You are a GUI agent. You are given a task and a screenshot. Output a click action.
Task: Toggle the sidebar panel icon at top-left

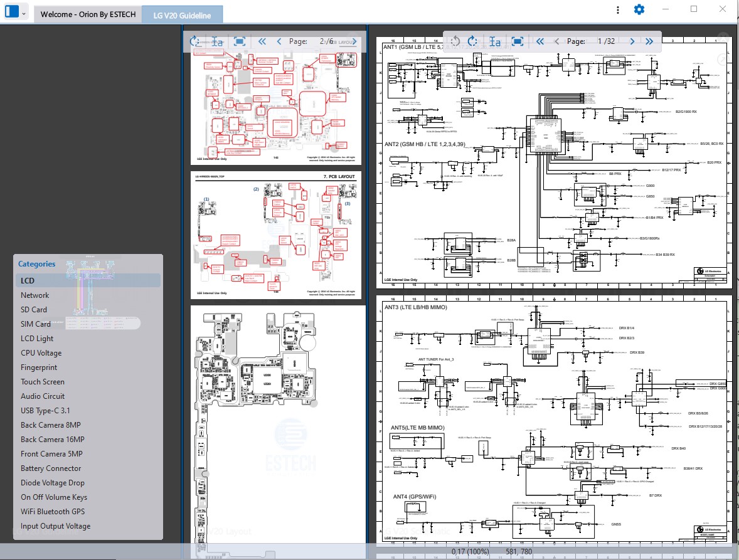click(x=12, y=11)
